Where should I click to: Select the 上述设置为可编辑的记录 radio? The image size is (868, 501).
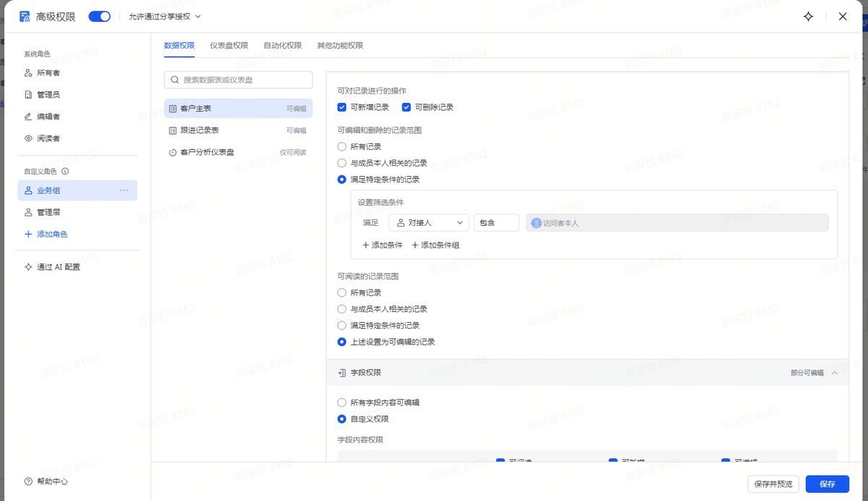[x=342, y=342]
